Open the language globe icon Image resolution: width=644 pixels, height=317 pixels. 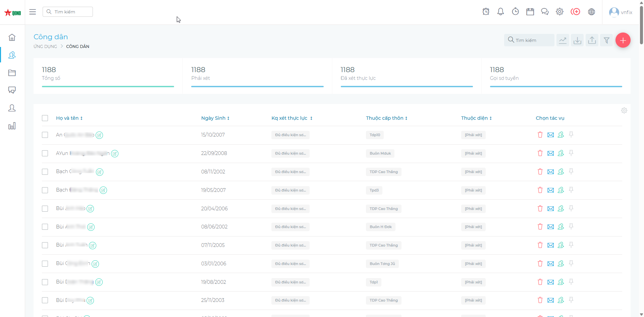[x=592, y=12]
